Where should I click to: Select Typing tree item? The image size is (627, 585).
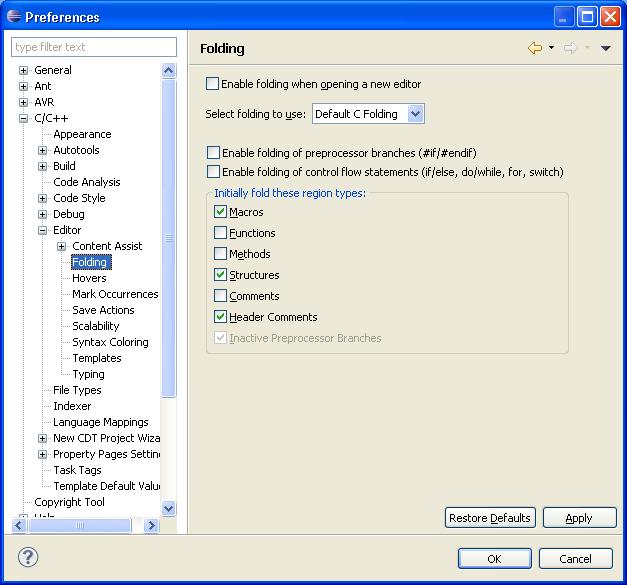pyautogui.click(x=88, y=374)
